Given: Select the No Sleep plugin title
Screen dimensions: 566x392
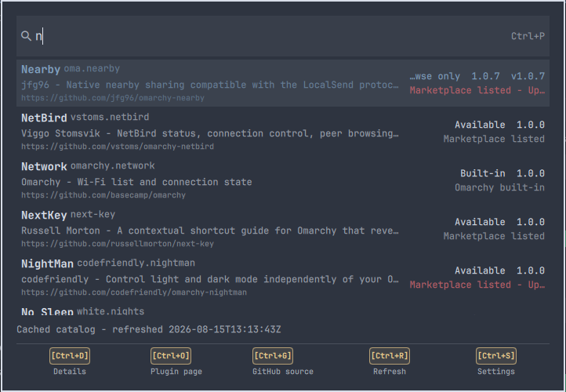Looking at the screenshot, I should pyautogui.click(x=47, y=311).
